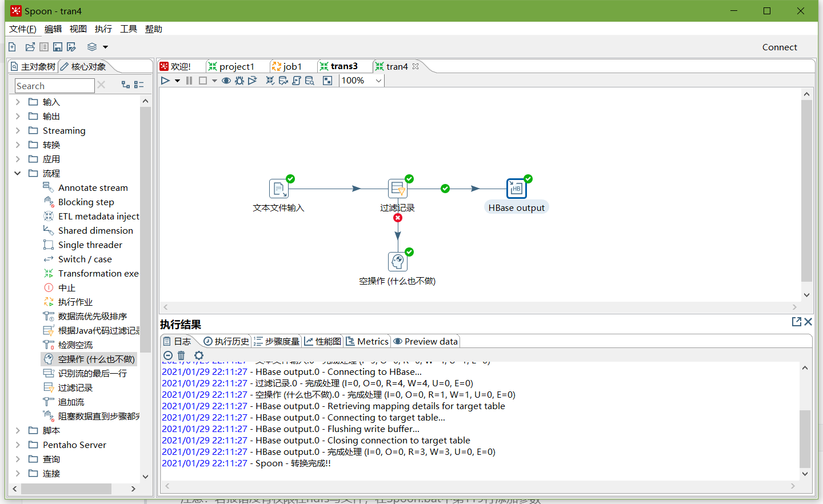Pause the transformation using the pause icon
This screenshot has height=504, width=823.
point(189,80)
